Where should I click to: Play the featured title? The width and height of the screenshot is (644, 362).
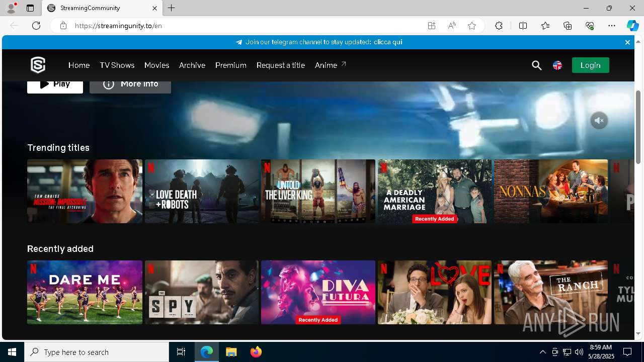(x=55, y=86)
